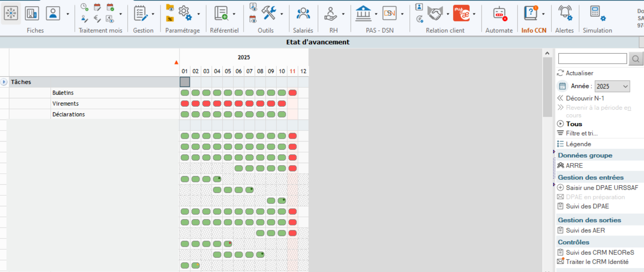Click the search magnifier button
This screenshot has width=644, height=272.
[636, 59]
